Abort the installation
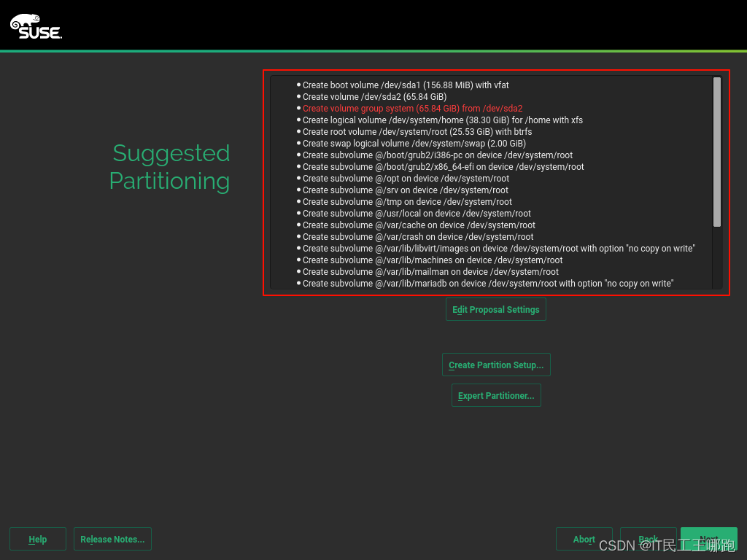The height and width of the screenshot is (560, 747). click(x=584, y=539)
